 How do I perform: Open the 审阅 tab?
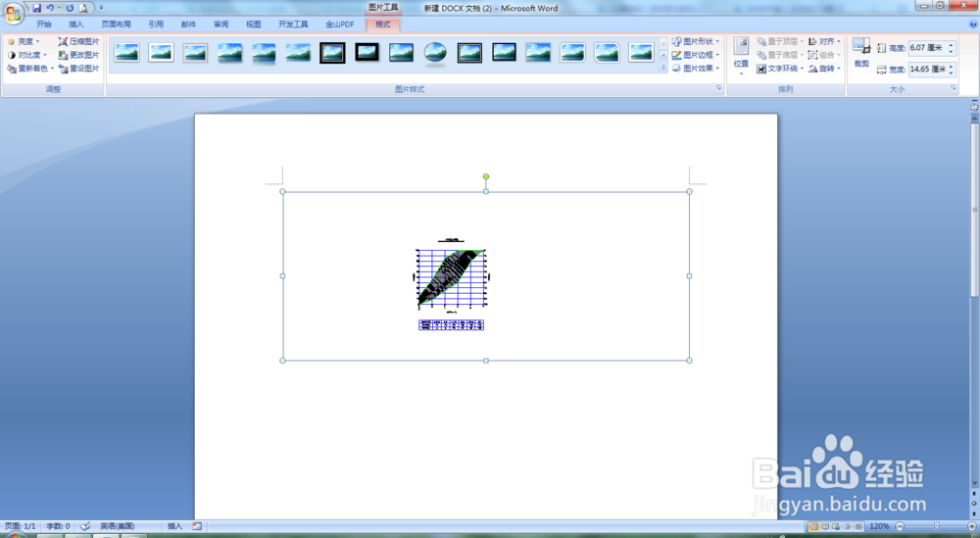pyautogui.click(x=220, y=24)
